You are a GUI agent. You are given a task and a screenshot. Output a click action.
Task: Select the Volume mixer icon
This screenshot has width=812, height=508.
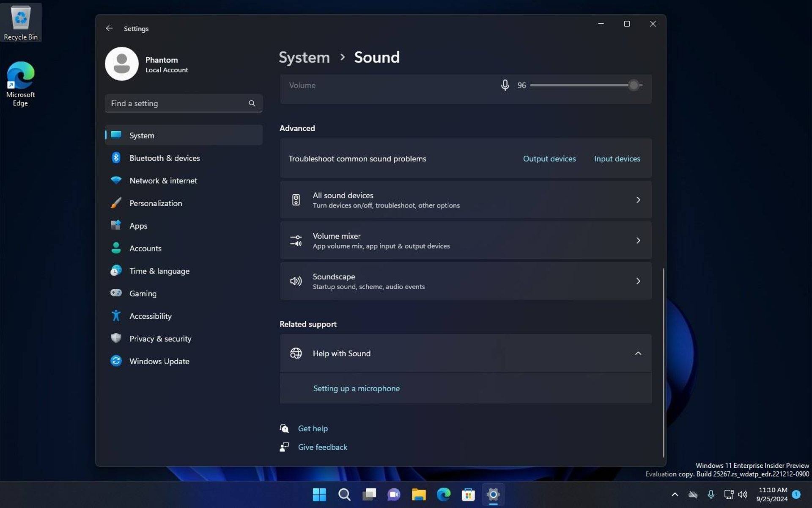[296, 240]
